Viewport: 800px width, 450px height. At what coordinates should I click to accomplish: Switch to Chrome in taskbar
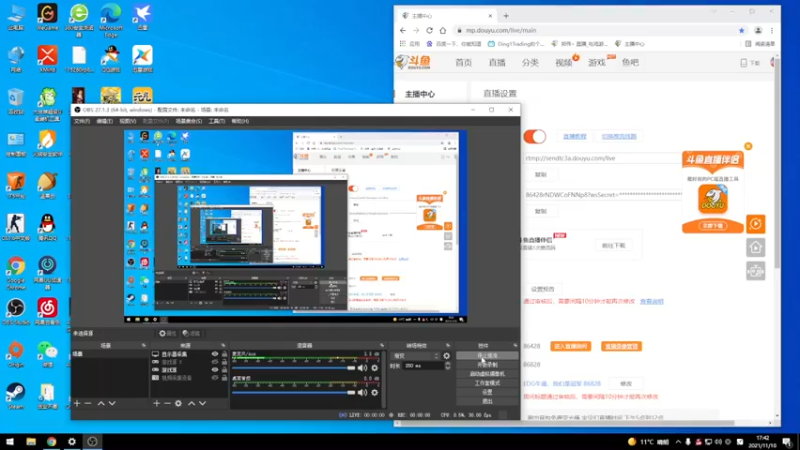pos(52,441)
